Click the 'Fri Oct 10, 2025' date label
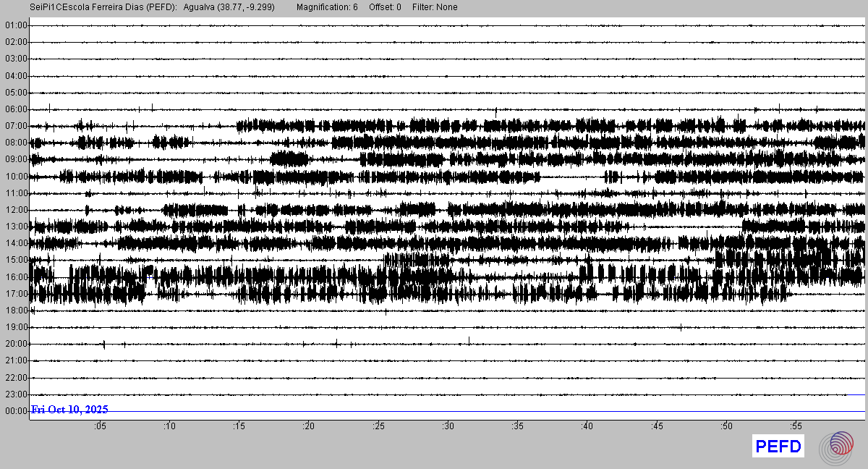868x469 pixels. click(x=69, y=410)
